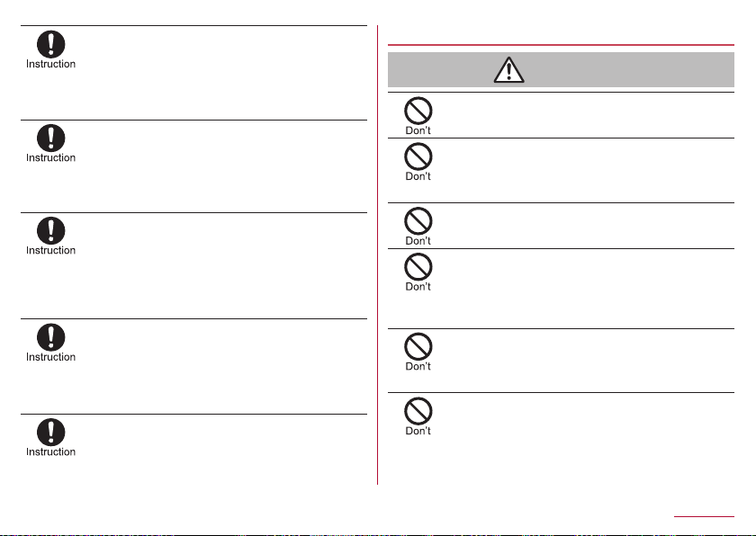Click the 'Instruction' text label under bottom exclamation icon
756x536 pixels.
coord(50,451)
